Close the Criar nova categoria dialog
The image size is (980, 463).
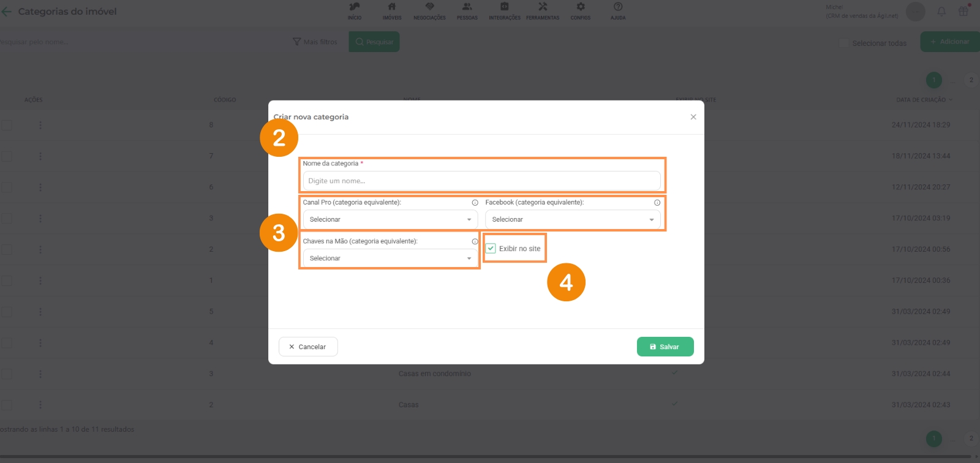693,117
